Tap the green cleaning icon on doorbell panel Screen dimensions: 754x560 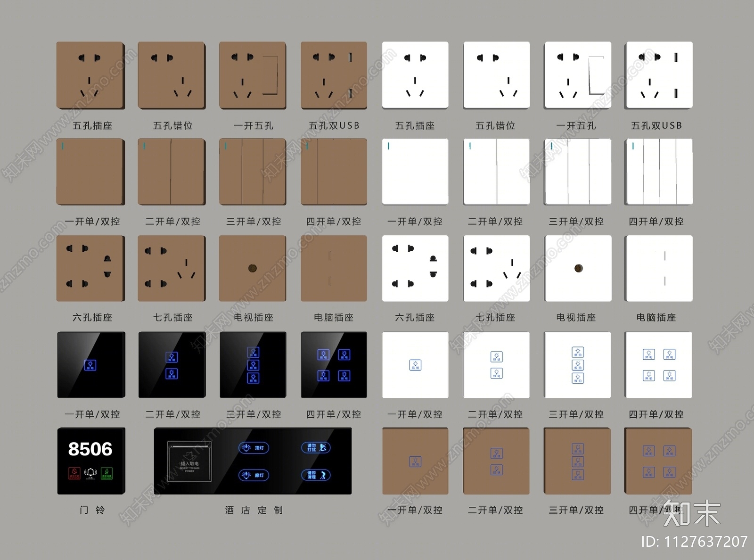pos(107,473)
